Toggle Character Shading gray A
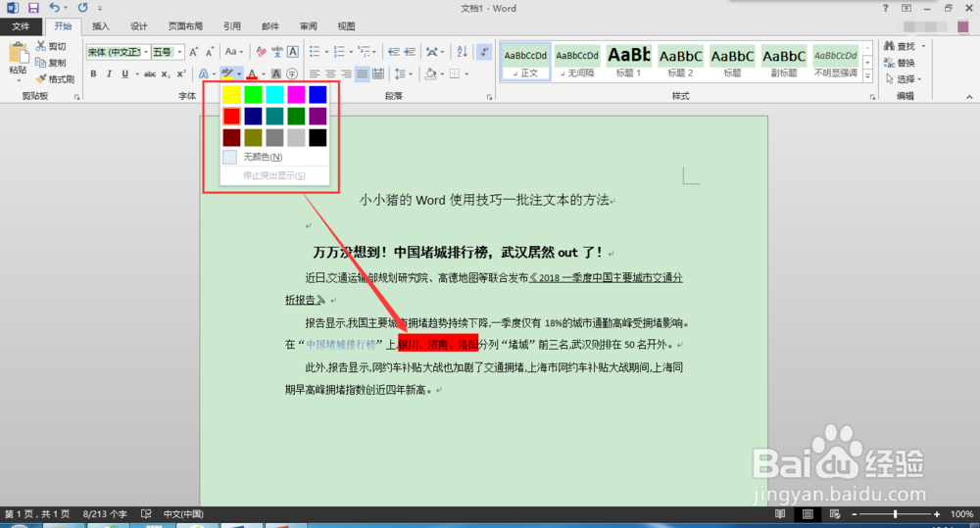Screen dimensions: 980x528 click(275, 73)
